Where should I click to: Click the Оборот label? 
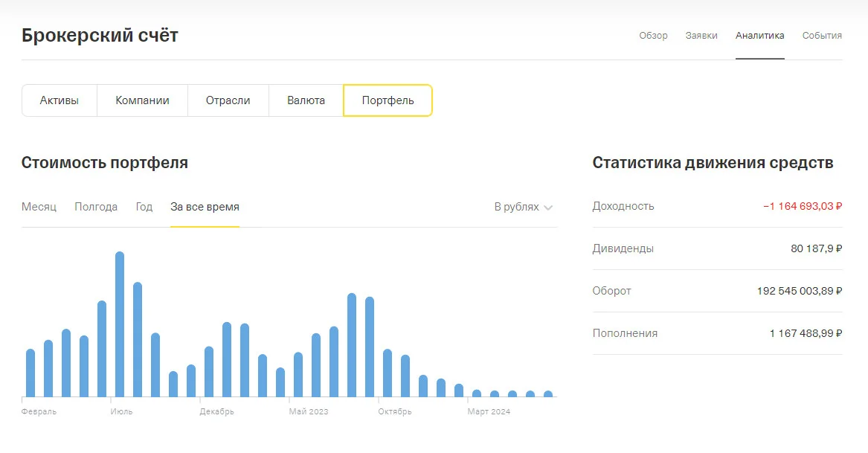(611, 291)
